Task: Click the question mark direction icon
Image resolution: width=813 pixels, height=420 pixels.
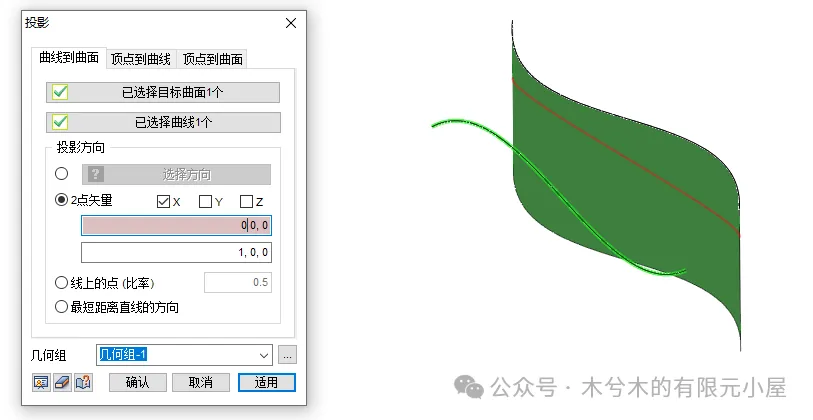Action: tap(96, 174)
